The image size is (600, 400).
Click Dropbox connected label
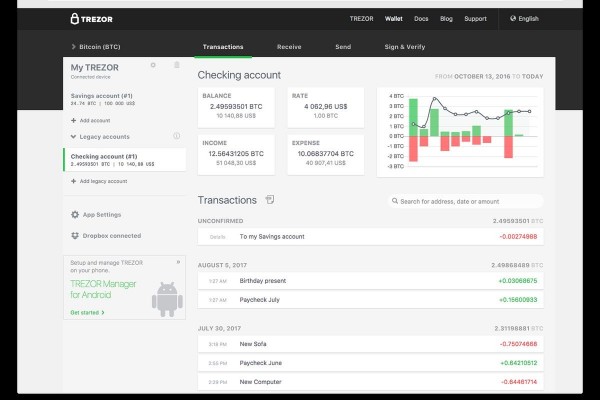(x=112, y=236)
